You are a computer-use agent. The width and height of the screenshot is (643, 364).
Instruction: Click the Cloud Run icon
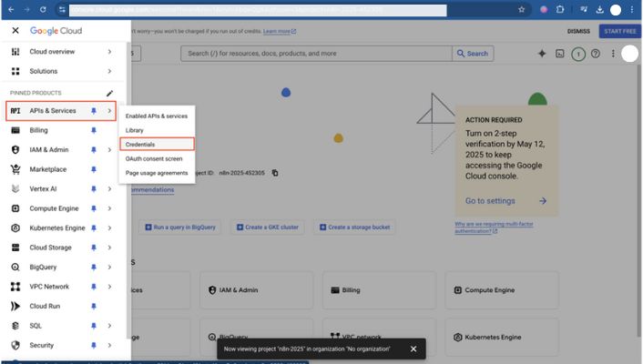(x=15, y=306)
